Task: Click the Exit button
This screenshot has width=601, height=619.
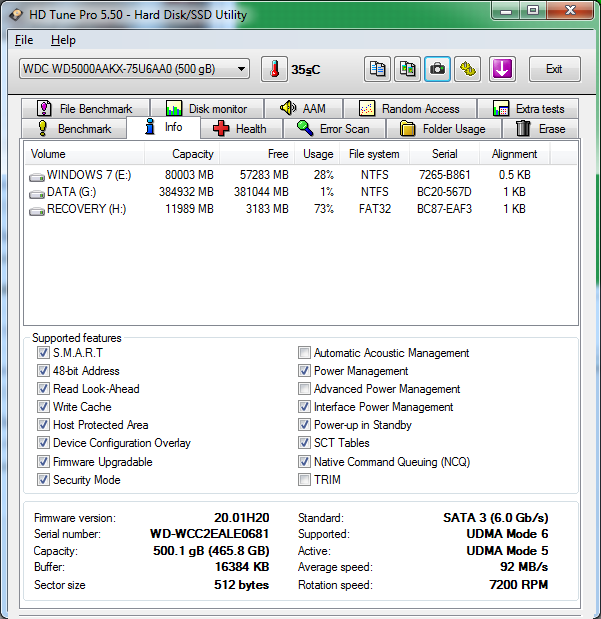Action: pyautogui.click(x=554, y=69)
